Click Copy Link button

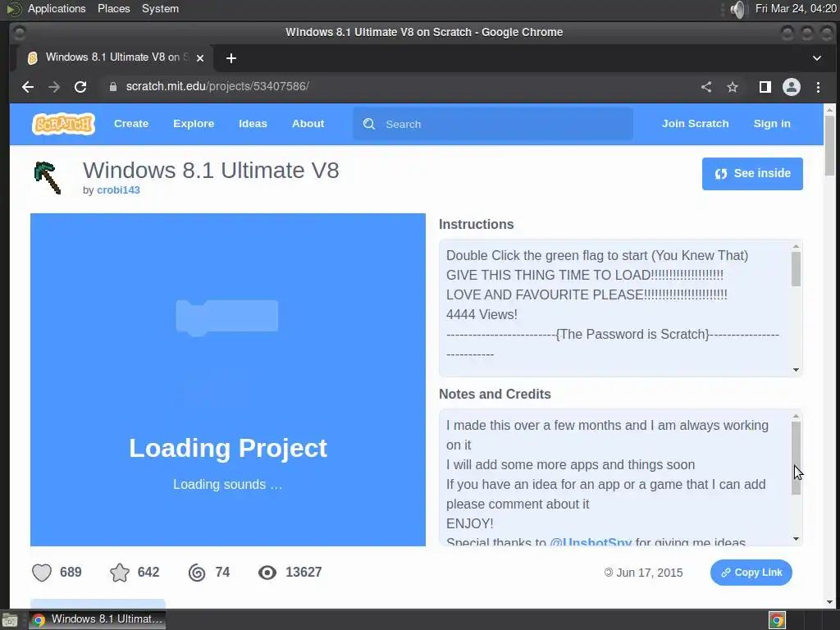[751, 572]
